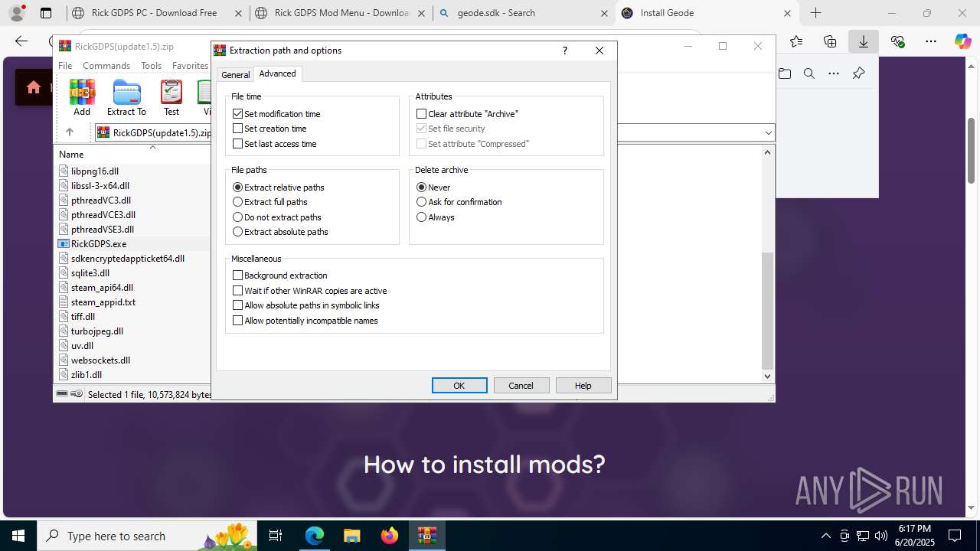
Task: Open the File menu in WinRAR
Action: [x=65, y=66]
